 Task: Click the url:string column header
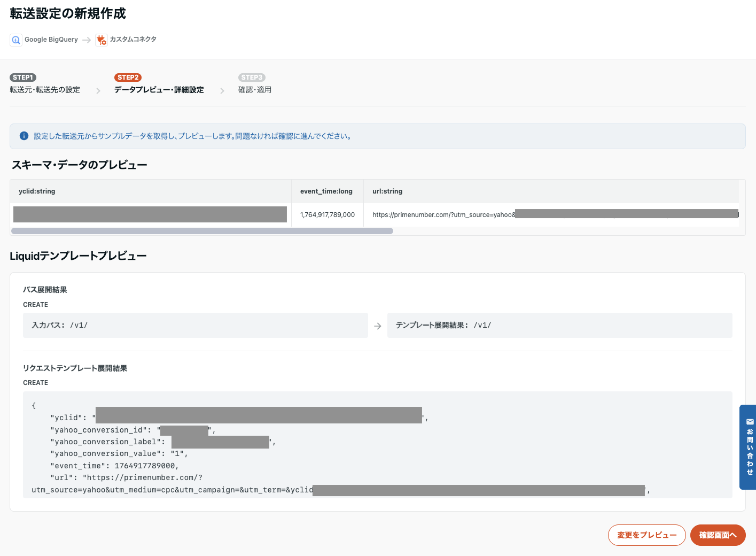pyautogui.click(x=387, y=191)
